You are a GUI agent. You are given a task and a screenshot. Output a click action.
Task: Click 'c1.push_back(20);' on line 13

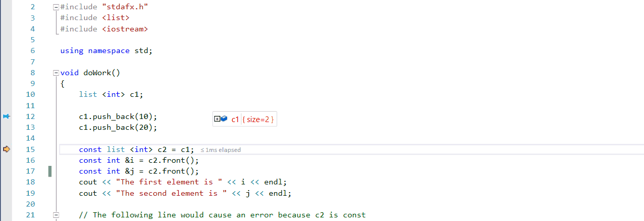pos(118,127)
